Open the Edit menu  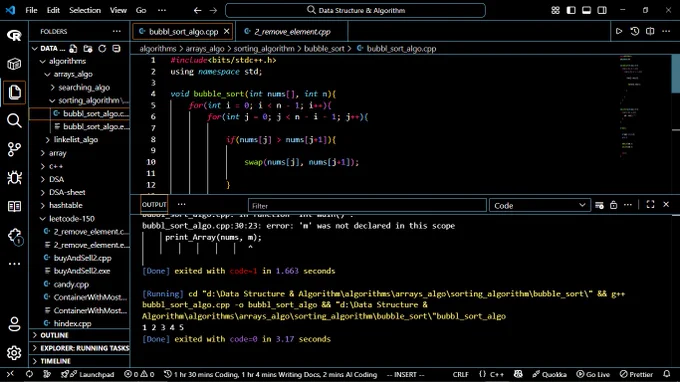(53, 10)
